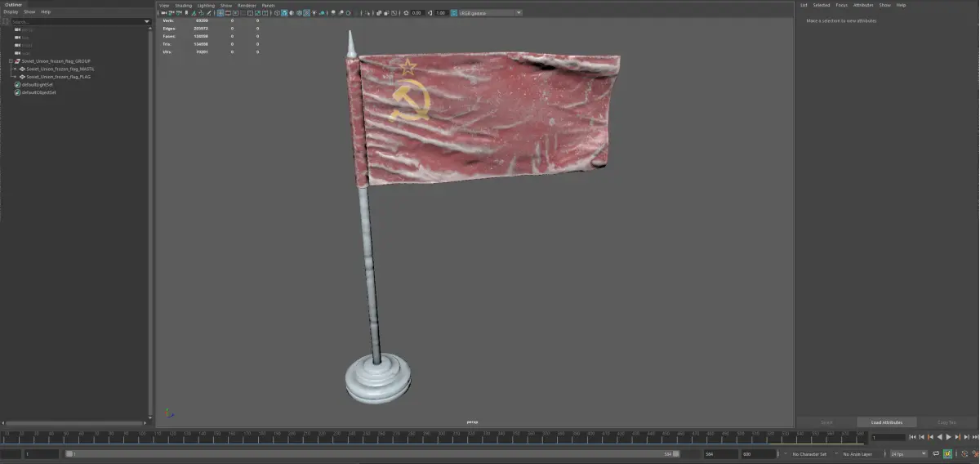Image resolution: width=980 pixels, height=464 pixels.
Task: Click the exposure icon beside the 0.00 field
Action: click(x=406, y=13)
